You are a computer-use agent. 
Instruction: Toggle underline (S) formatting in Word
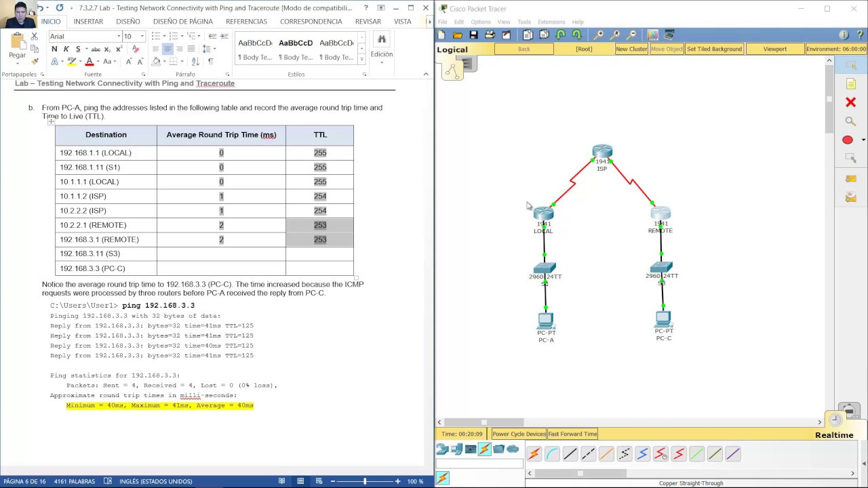78,49
